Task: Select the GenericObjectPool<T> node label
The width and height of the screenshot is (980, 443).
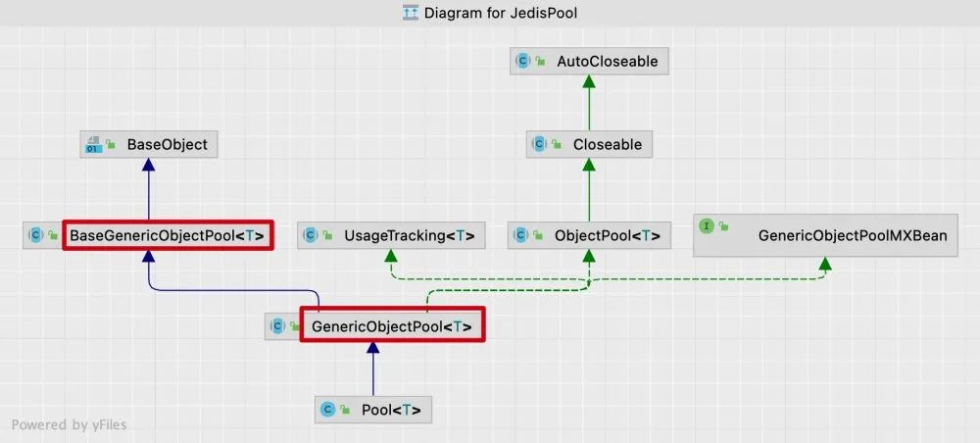Action: [391, 326]
